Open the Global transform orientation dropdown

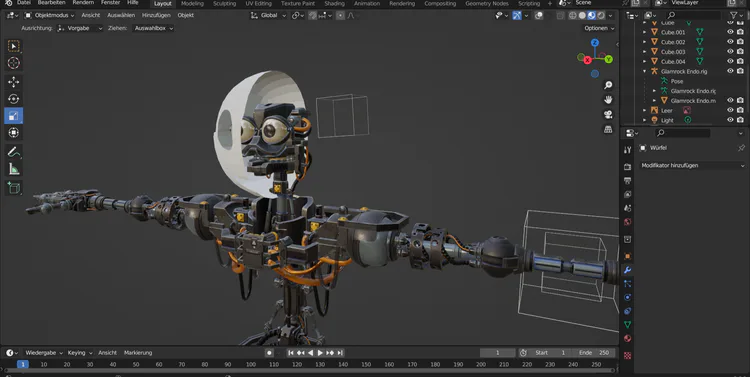point(268,15)
